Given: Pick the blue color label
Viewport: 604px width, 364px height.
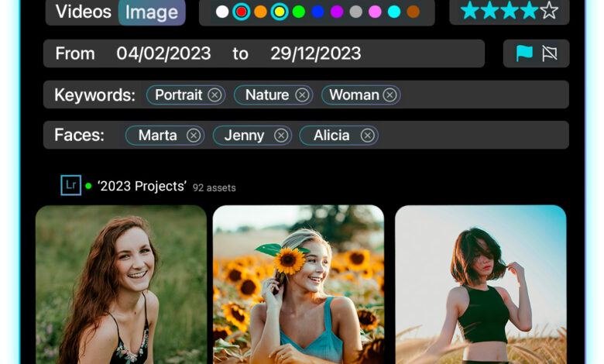Looking at the screenshot, I should (317, 12).
